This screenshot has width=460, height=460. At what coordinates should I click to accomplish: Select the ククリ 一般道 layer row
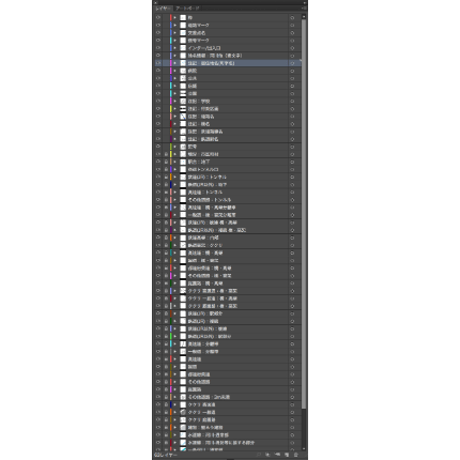228,412
